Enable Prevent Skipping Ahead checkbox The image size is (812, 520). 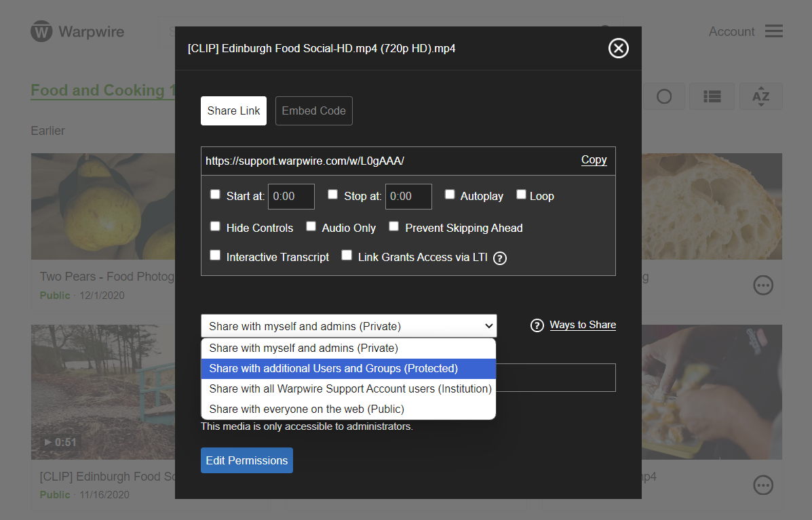click(393, 226)
